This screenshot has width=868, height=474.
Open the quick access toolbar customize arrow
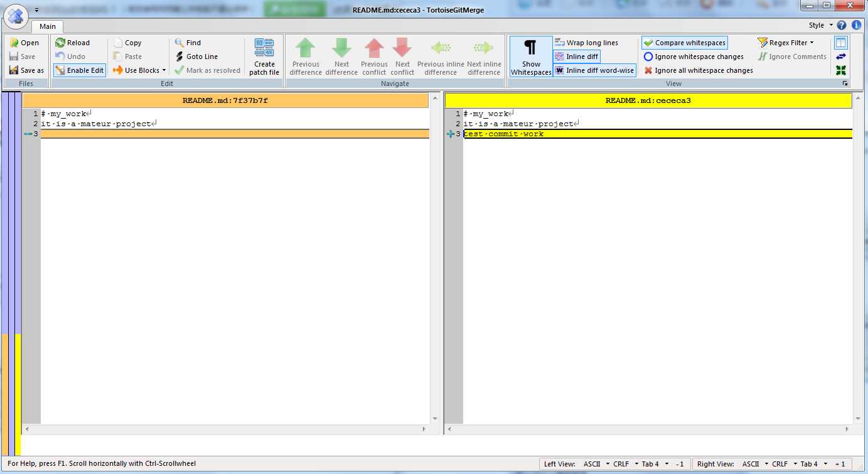[x=36, y=10]
